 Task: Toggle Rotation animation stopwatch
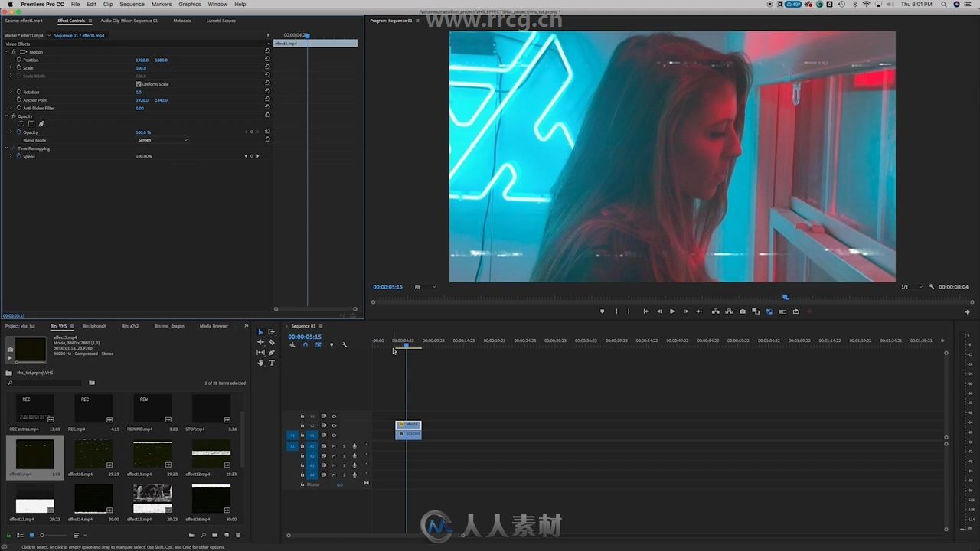click(19, 92)
